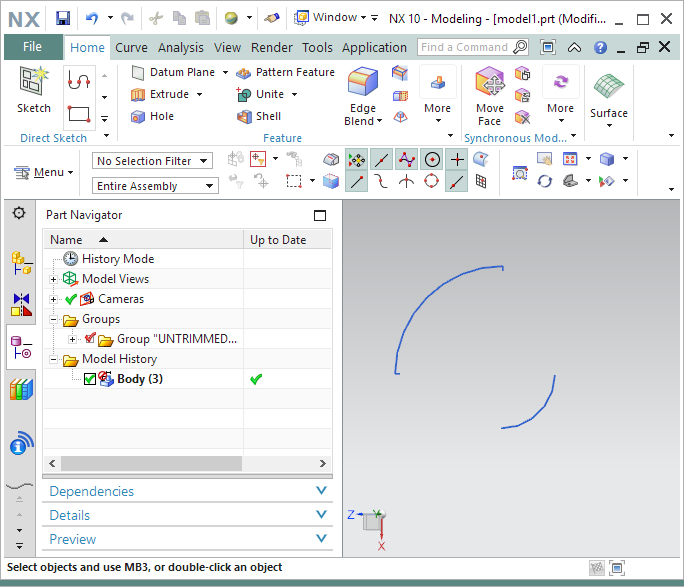Click the Menu button
This screenshot has width=684, height=587.
[x=44, y=172]
